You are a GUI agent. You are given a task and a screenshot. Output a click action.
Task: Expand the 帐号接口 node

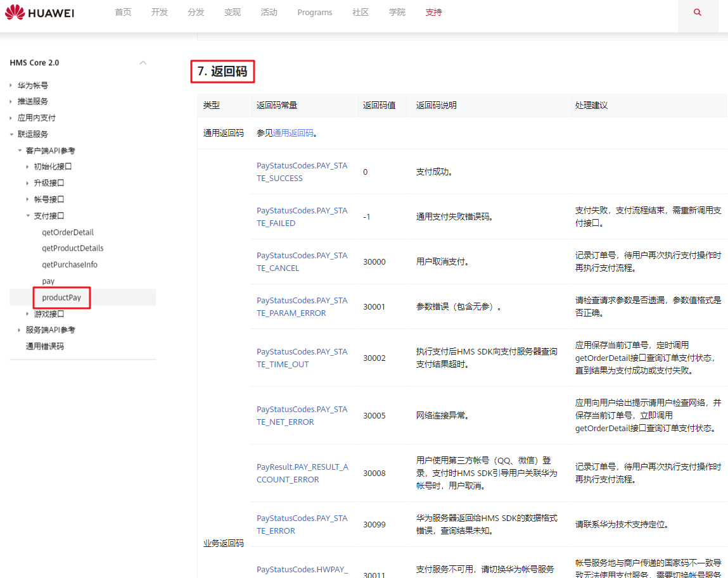click(27, 199)
